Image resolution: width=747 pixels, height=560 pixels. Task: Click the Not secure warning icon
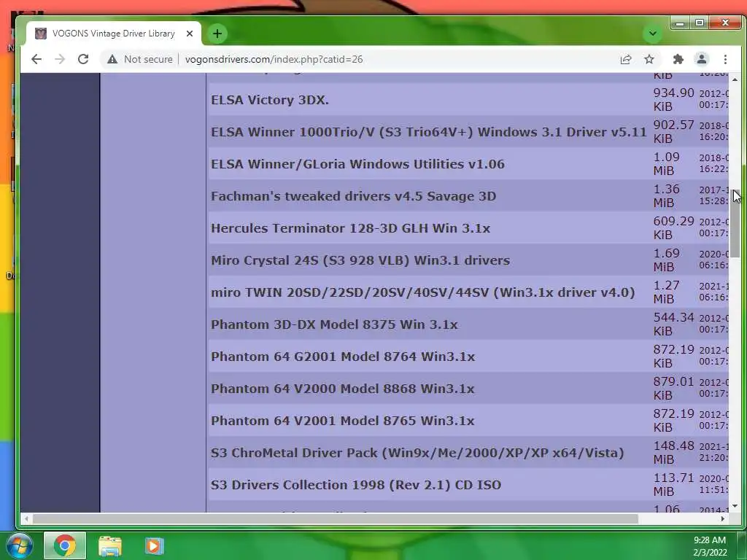(x=112, y=59)
